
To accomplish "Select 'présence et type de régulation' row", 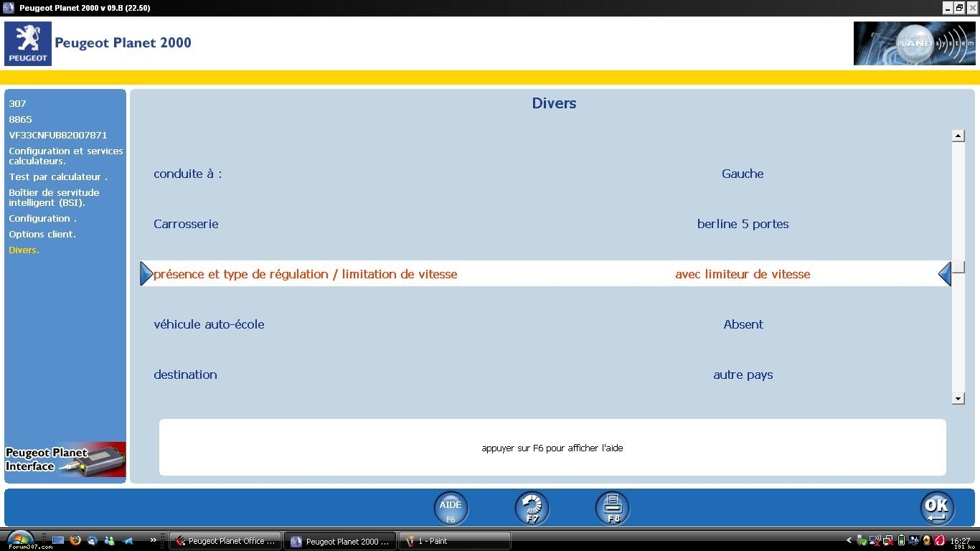I will pyautogui.click(x=545, y=274).
